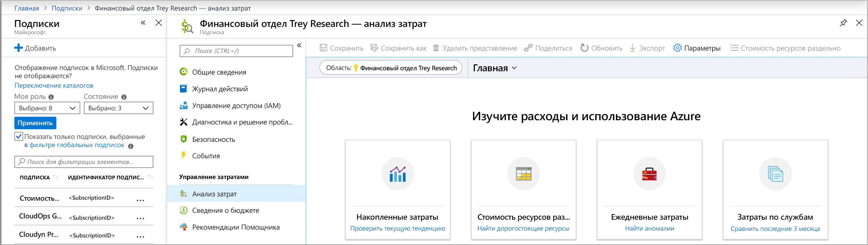Click the Save (Сохранить) floppy disk icon
This screenshot has width=868, height=245.
point(323,48)
